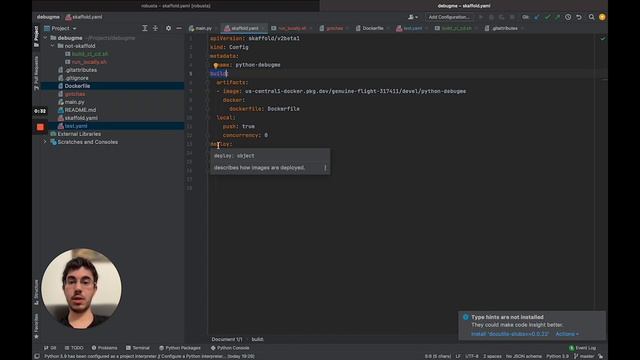Open the TODO tool window
640x360 pixels.
tap(74, 348)
